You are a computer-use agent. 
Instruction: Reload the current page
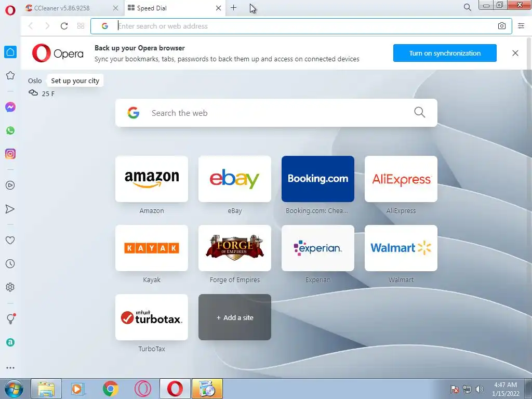pyautogui.click(x=64, y=26)
